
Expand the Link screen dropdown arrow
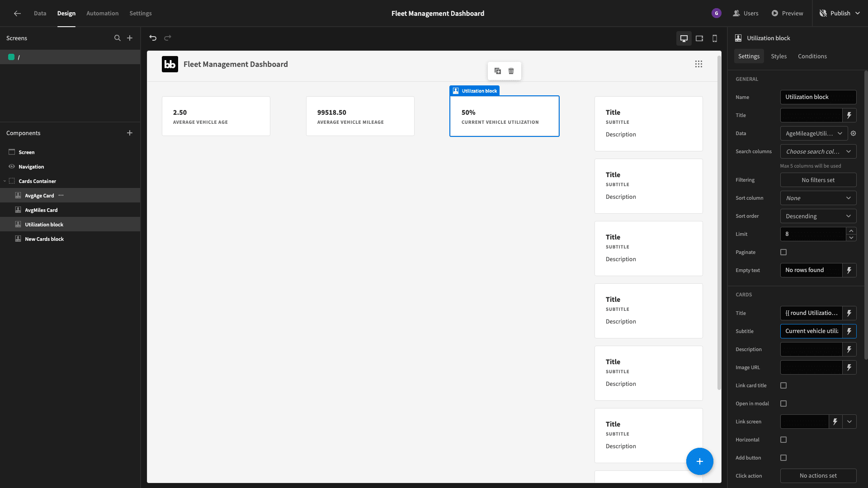pos(849,422)
